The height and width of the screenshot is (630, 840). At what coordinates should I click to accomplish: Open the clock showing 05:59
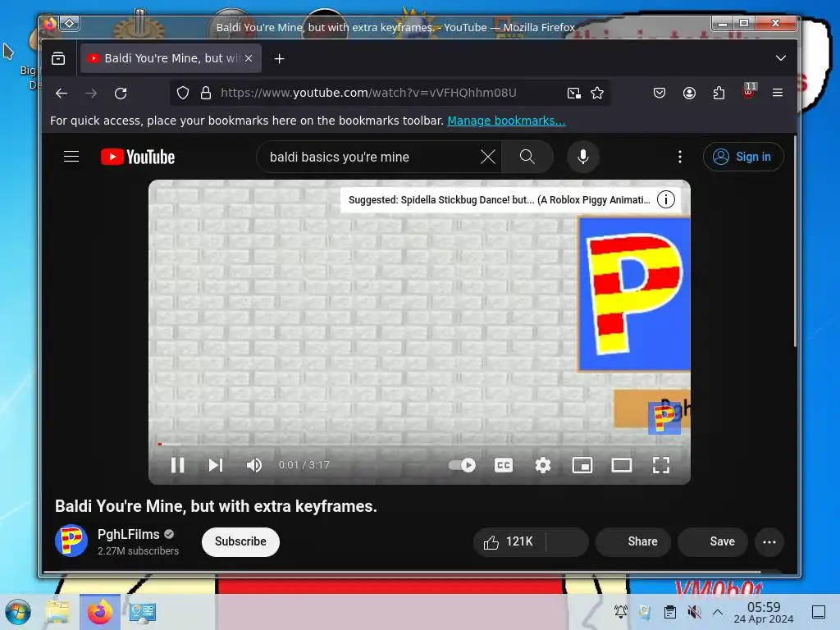coord(764,612)
